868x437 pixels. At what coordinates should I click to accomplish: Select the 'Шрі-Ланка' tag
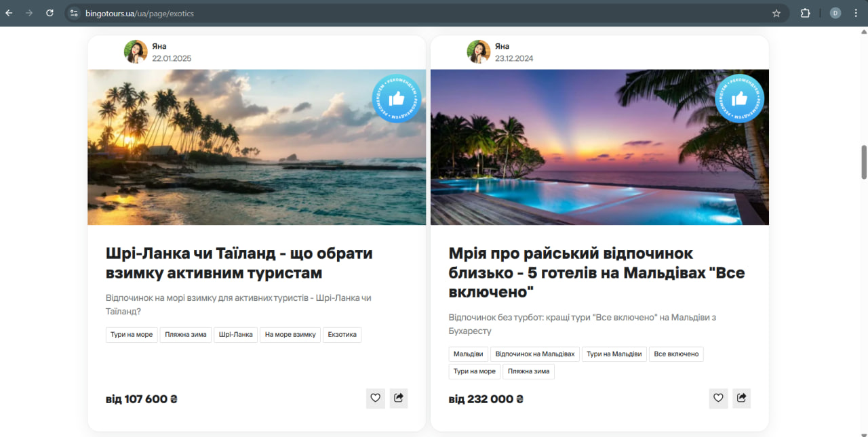point(236,335)
